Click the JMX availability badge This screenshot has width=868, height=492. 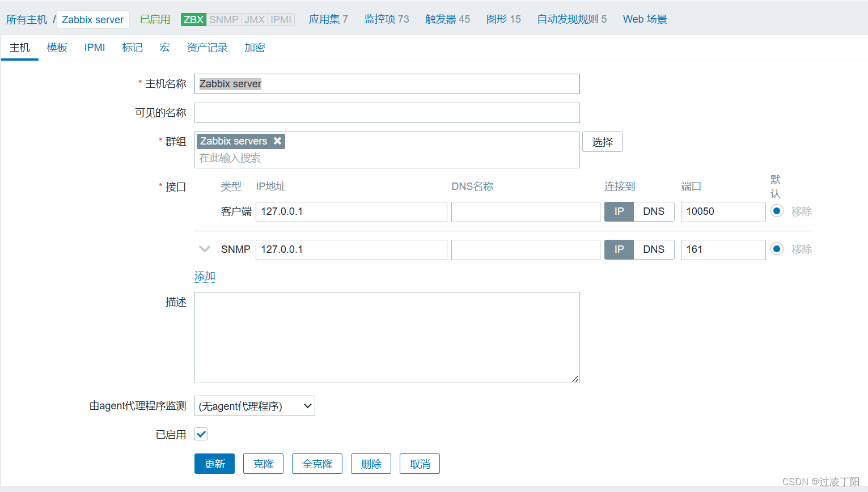[x=255, y=19]
